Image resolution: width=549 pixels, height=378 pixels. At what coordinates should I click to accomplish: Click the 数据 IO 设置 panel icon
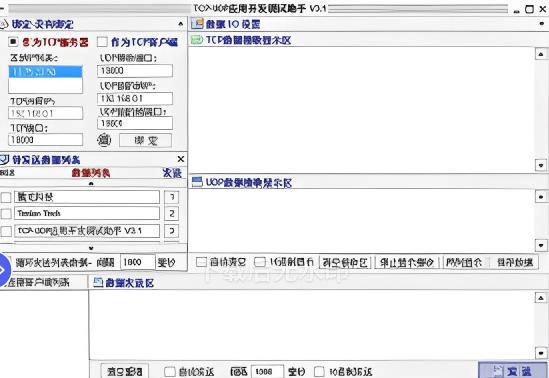[197, 23]
